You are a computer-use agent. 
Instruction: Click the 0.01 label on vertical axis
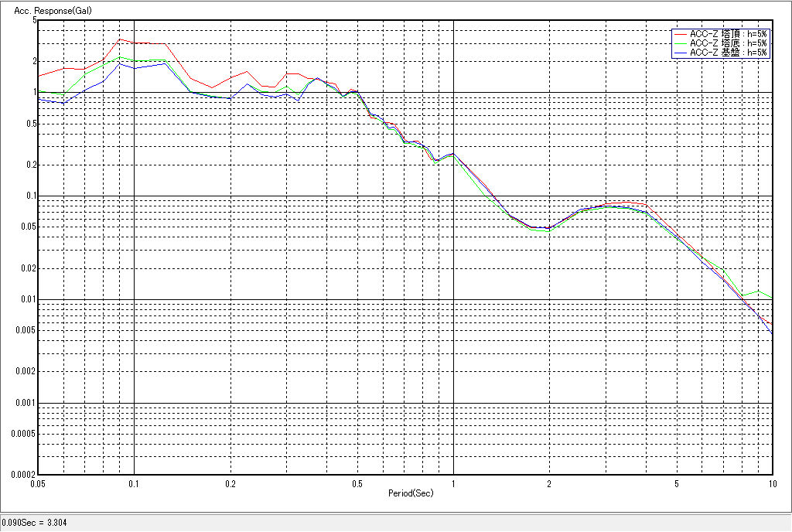coord(29,299)
